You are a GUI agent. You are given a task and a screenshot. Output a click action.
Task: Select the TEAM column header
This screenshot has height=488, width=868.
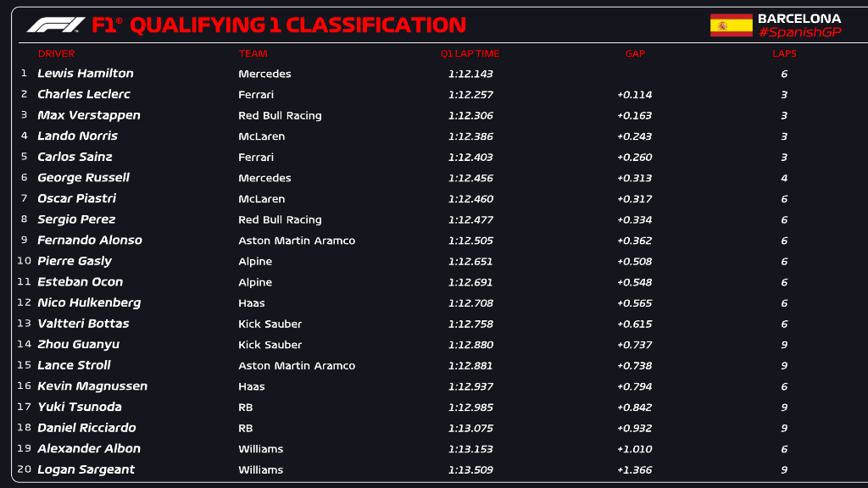(253, 53)
